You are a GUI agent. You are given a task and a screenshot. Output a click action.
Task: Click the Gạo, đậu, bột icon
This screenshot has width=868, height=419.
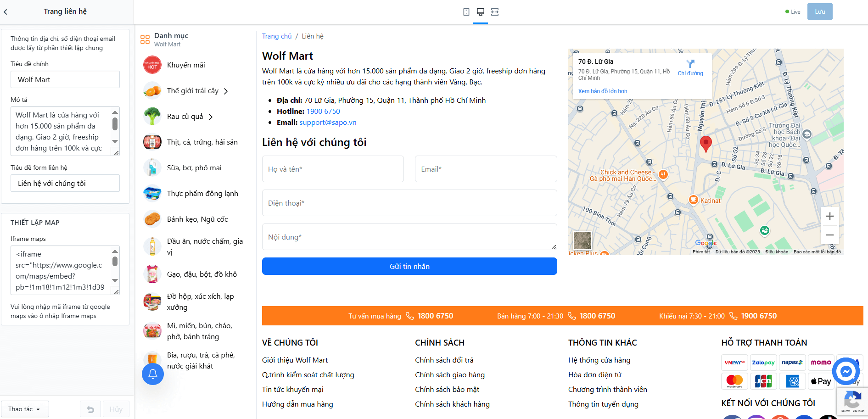(x=152, y=274)
